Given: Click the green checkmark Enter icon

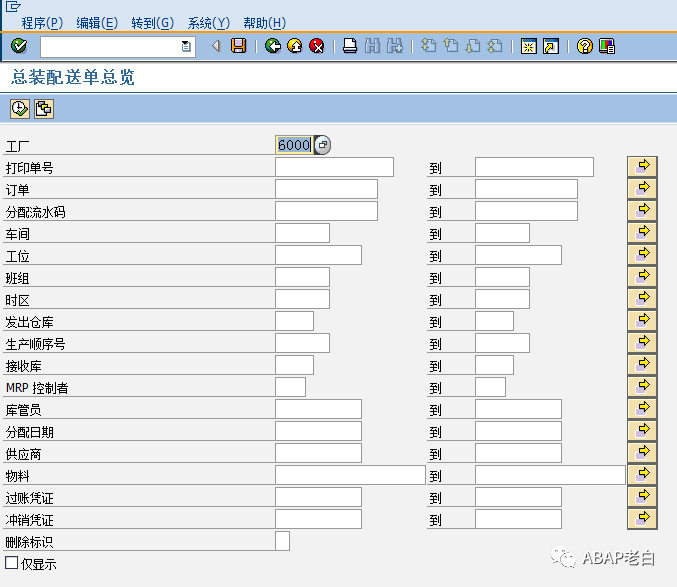Looking at the screenshot, I should [x=19, y=46].
